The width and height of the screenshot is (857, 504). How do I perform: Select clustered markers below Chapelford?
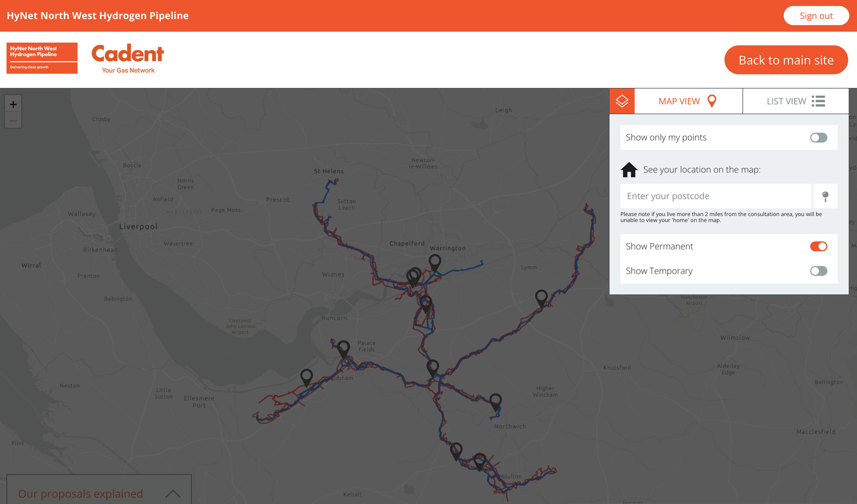tap(414, 276)
